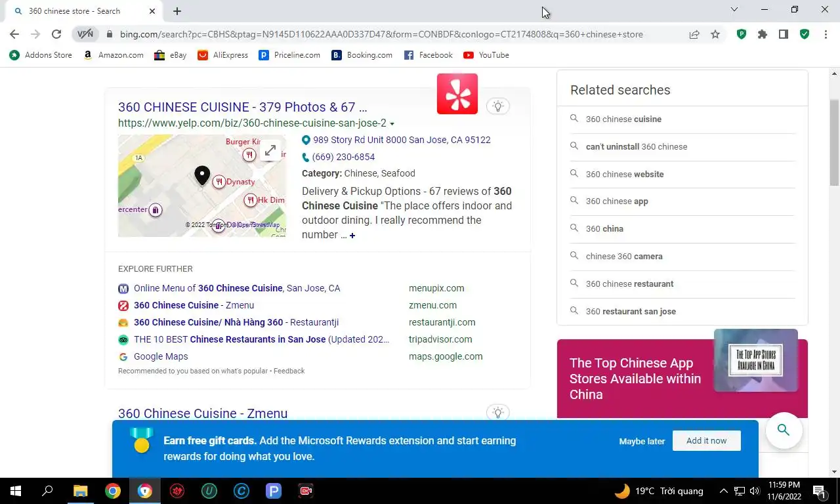The width and height of the screenshot is (840, 504).
Task: Search related 360 china
Action: [x=604, y=228]
